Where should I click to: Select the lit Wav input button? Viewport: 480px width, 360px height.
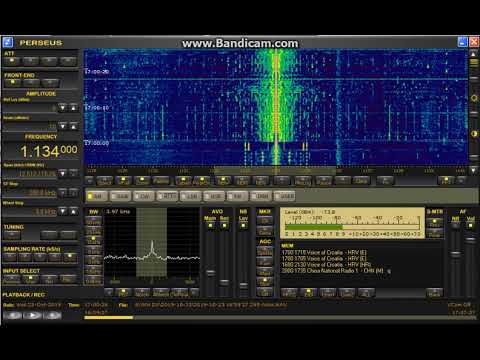(30, 279)
